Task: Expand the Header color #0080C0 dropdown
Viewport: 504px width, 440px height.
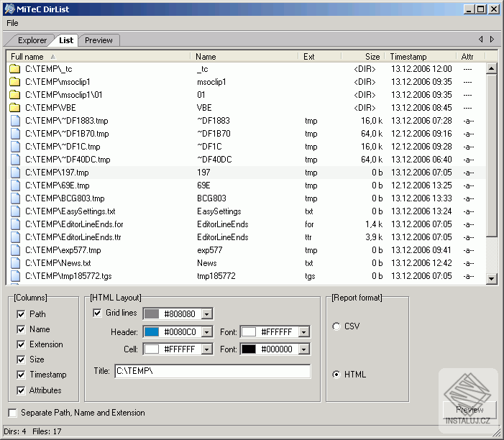Action: click(x=207, y=331)
